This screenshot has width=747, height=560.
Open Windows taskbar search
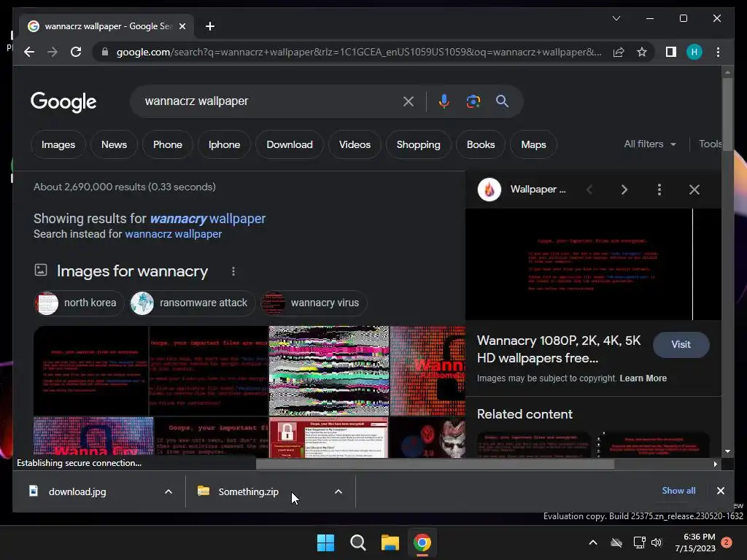point(357,542)
